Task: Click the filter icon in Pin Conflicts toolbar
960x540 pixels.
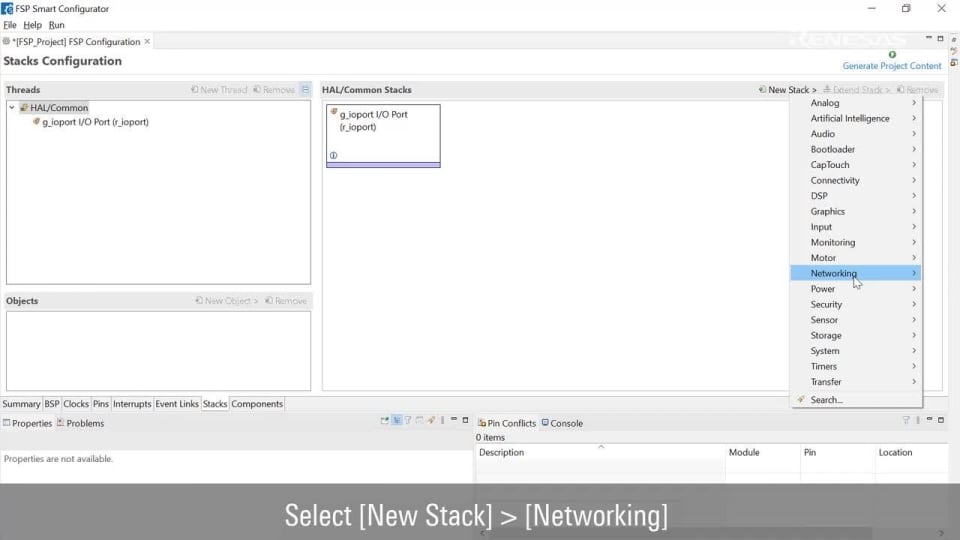Action: pos(906,420)
